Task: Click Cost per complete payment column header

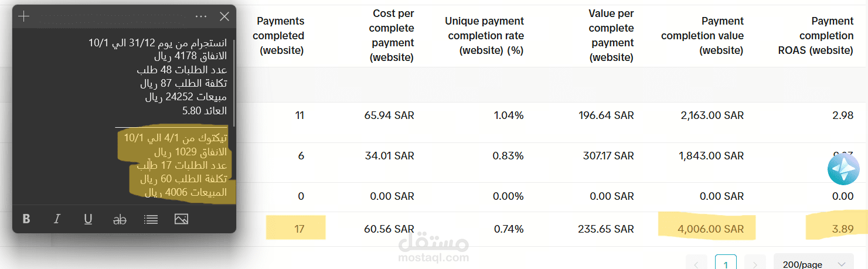Action: pos(393,36)
